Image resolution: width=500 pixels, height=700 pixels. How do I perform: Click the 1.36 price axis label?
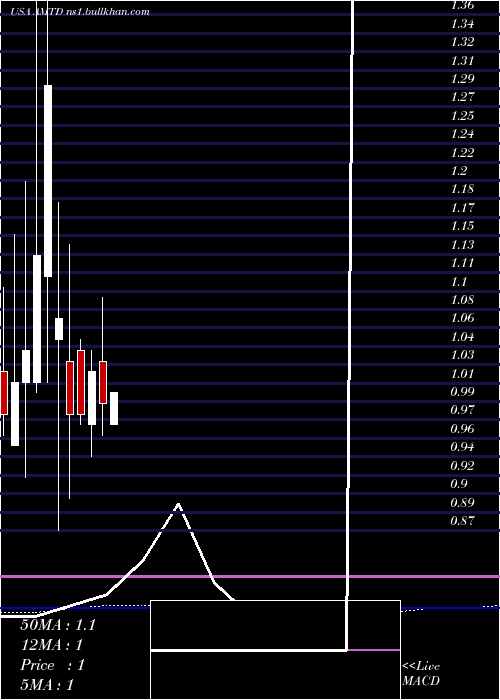click(x=462, y=6)
